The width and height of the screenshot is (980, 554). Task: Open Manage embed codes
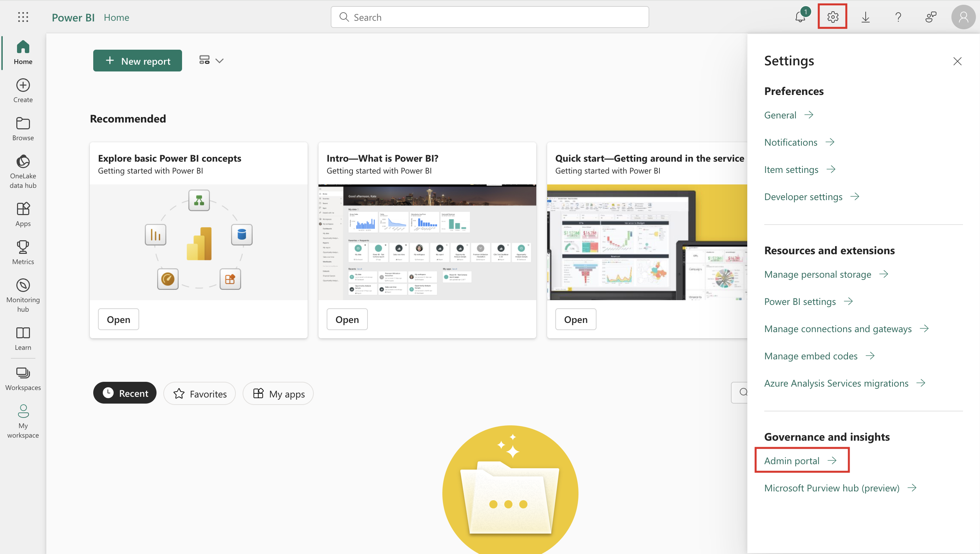pos(819,356)
